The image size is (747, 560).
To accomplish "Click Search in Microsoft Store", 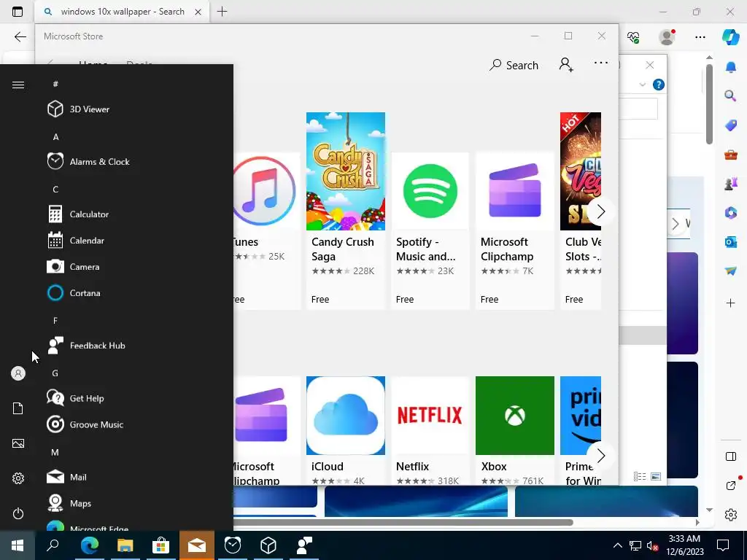I will (514, 65).
